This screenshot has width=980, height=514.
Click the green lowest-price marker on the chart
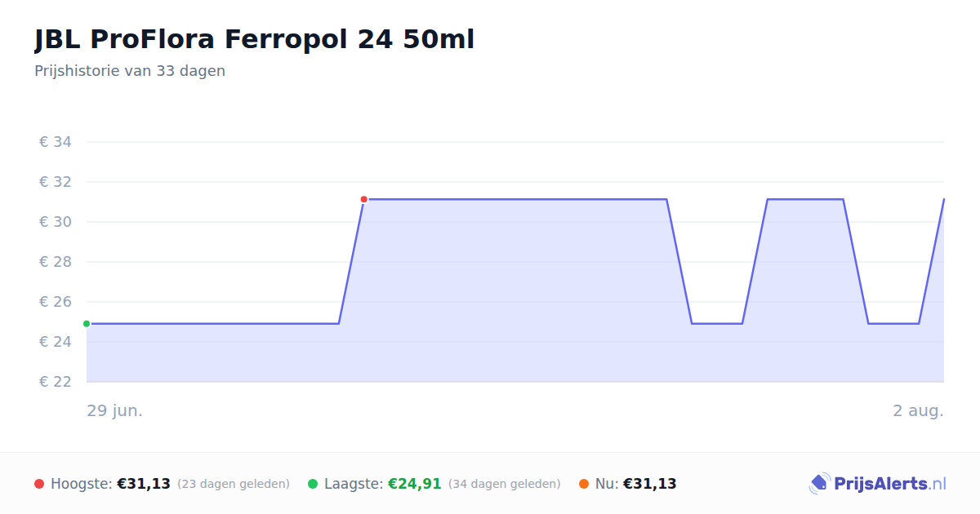pyautogui.click(x=87, y=324)
